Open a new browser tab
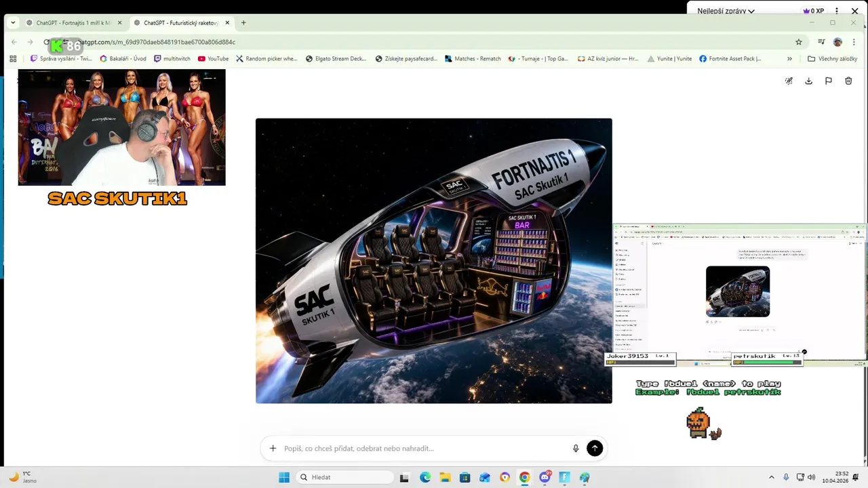This screenshot has width=868, height=488. (243, 22)
